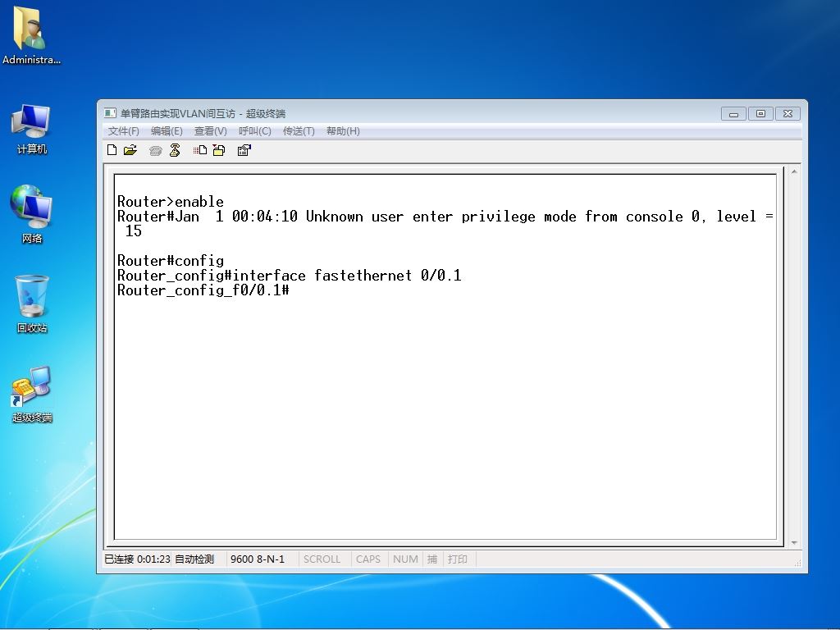Click the window resize grip corner

[x=797, y=563]
